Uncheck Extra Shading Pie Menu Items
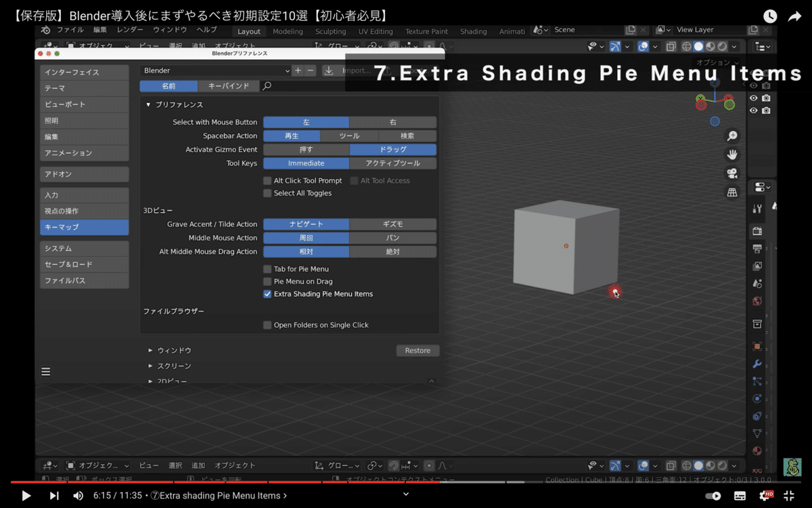Viewport: 812px width, 508px height. click(x=267, y=294)
